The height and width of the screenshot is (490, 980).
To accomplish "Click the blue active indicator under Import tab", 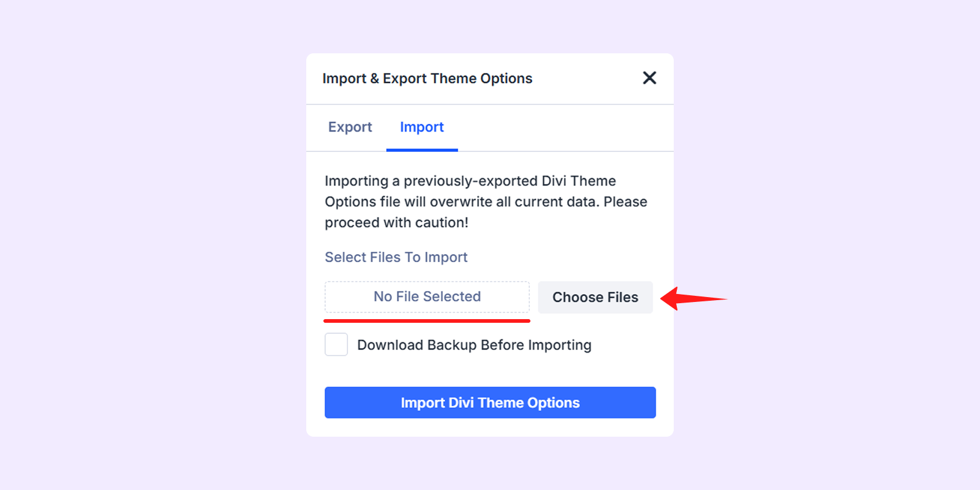I will [x=422, y=150].
